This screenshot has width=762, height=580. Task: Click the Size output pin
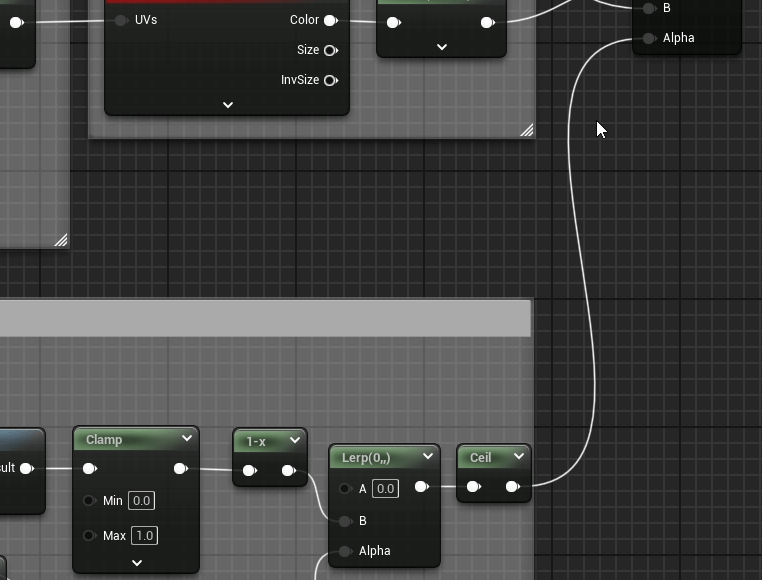click(330, 50)
